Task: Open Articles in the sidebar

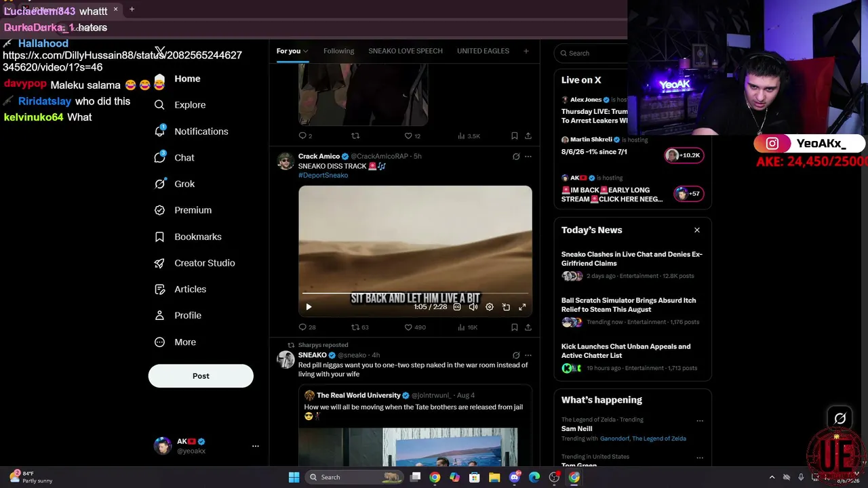Action: (x=180, y=289)
